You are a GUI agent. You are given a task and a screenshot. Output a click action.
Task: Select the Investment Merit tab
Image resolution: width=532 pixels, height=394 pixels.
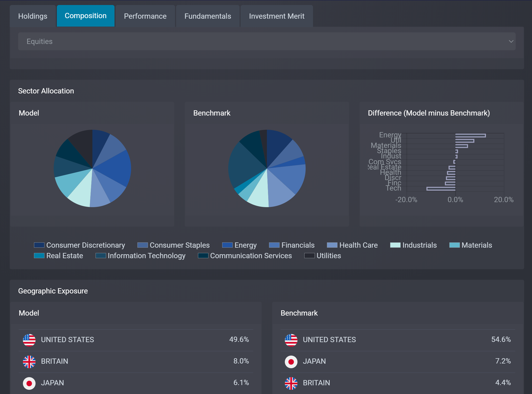click(277, 16)
